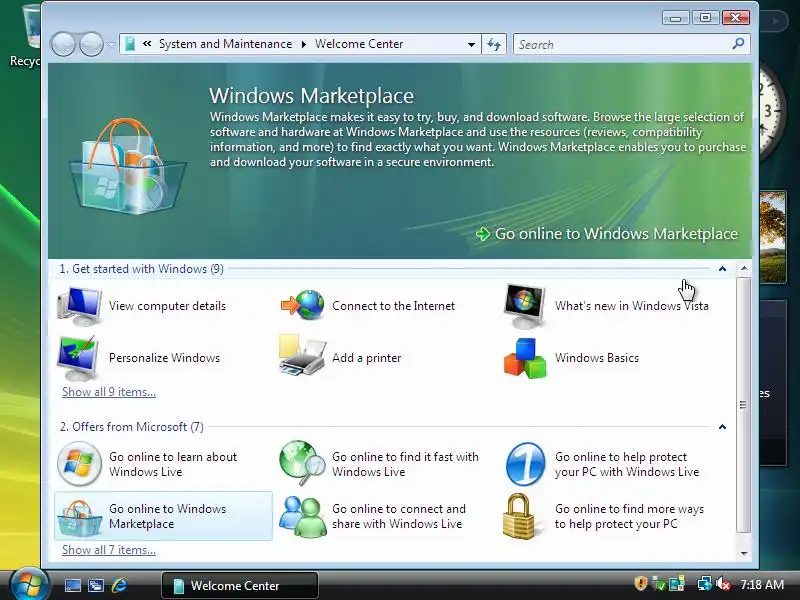The width and height of the screenshot is (800, 600).
Task: Click Personalize Windows label
Action: 164,358
